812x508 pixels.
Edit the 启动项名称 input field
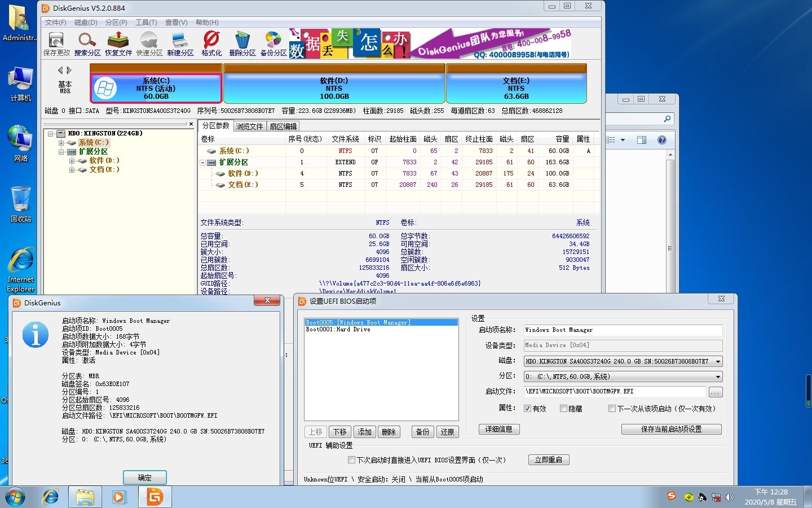point(623,330)
